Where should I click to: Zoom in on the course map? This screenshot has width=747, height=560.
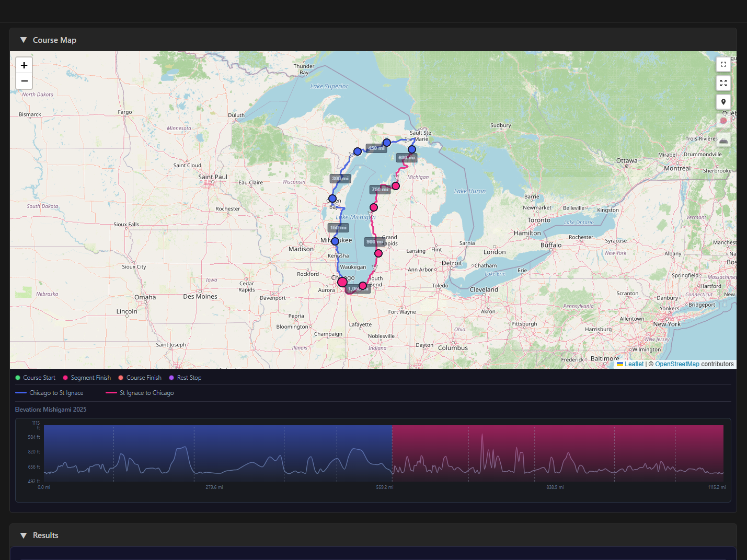(x=24, y=65)
